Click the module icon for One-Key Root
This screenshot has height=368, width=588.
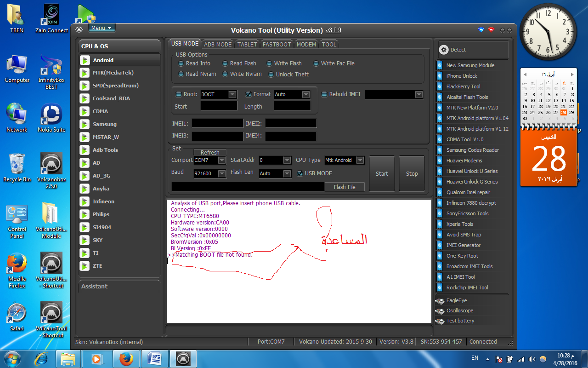[440, 256]
